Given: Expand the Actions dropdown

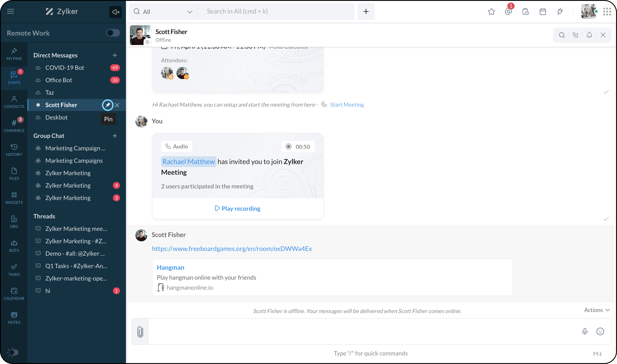Looking at the screenshot, I should coord(597,310).
